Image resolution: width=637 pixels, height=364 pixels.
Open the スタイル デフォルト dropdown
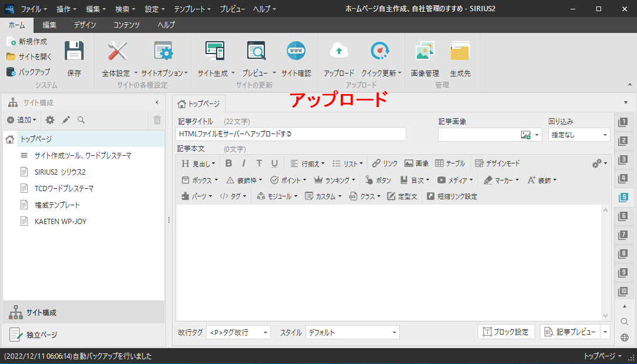tap(352, 332)
